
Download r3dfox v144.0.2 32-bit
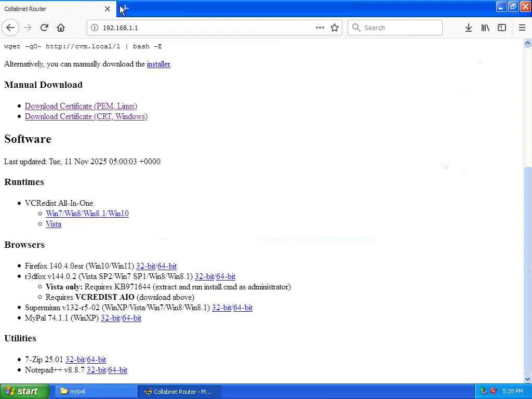[x=204, y=276]
